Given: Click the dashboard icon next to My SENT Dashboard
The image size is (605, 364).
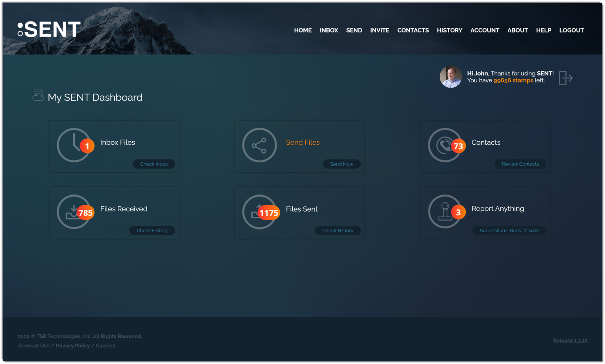Looking at the screenshot, I should (x=38, y=95).
